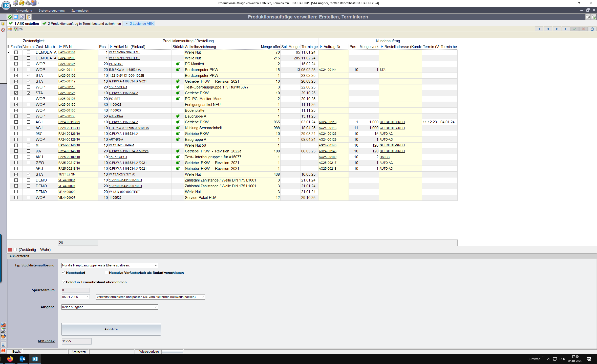Enable Negative Verfügbarkeit als Bedarf vorschlagen
The image size is (597, 364).
coord(106,272)
